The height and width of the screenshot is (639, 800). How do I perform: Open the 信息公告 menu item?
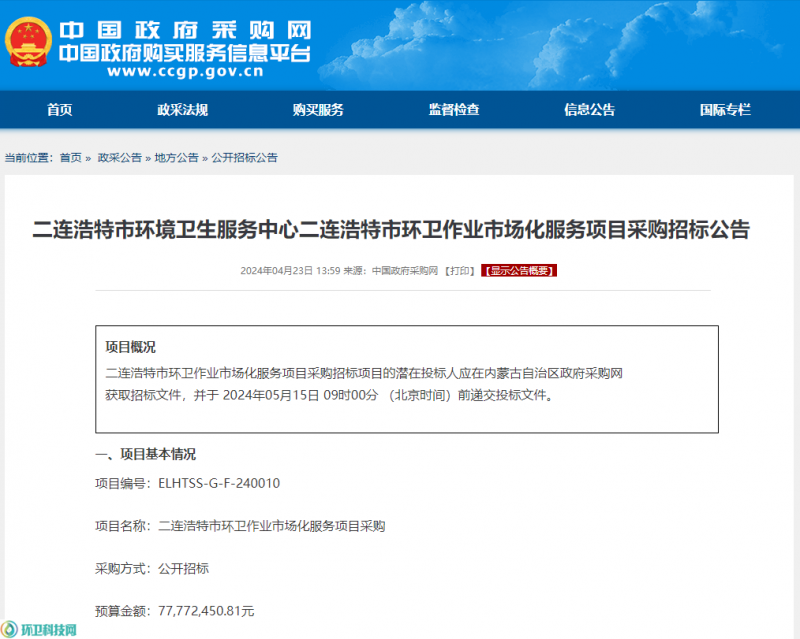coord(589,110)
